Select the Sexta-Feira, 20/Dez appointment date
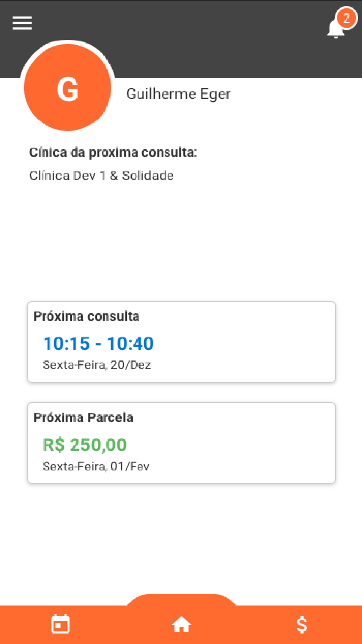The height and width of the screenshot is (644, 362). click(x=97, y=365)
